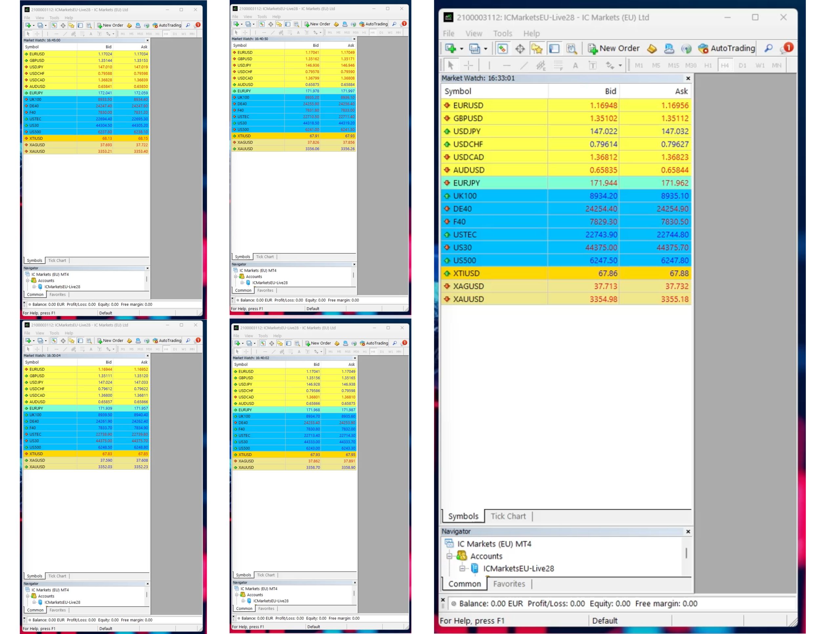
Task: Open Profiles dropdown arrow in the 16:33:01 window
Action: click(486, 49)
